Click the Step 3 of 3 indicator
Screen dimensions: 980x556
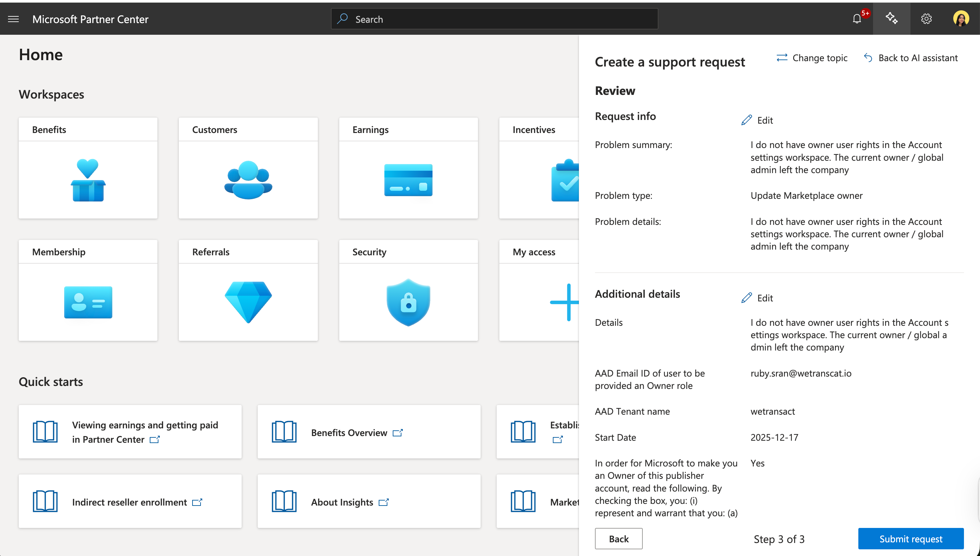tap(779, 539)
